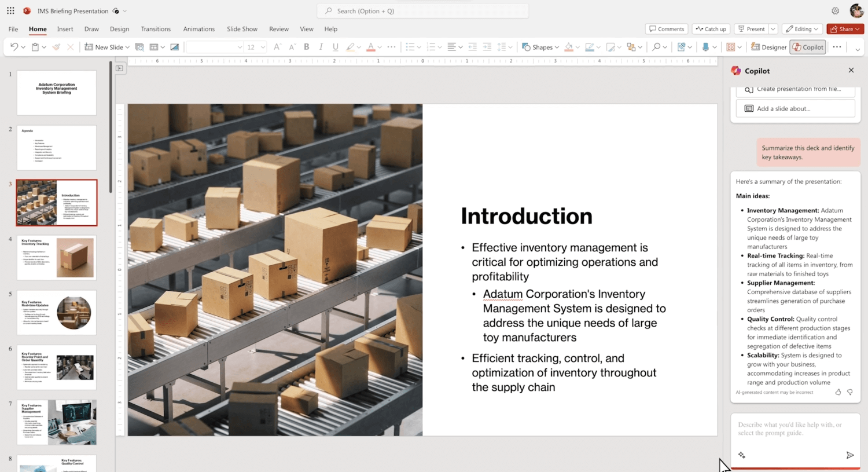Click the Delete X icon in ribbon

click(x=71, y=47)
